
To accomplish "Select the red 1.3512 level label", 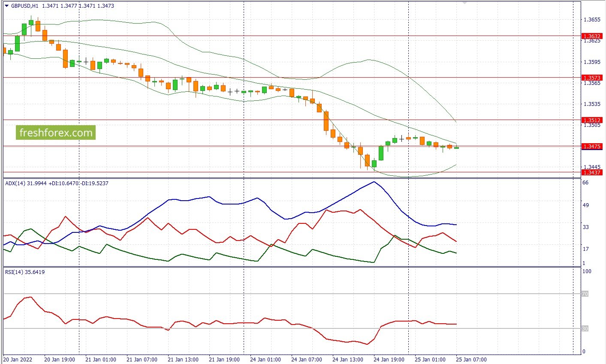I will [591, 120].
